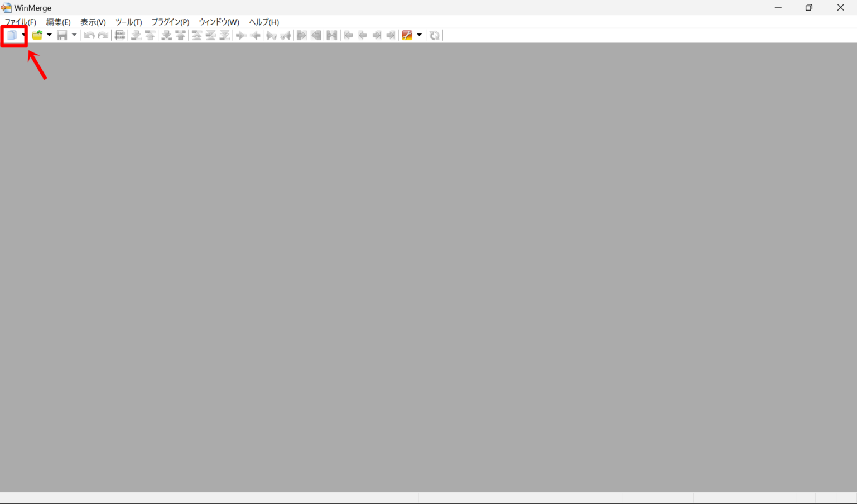
Task: Open the ウィンドウ(W) menu
Action: point(219,22)
